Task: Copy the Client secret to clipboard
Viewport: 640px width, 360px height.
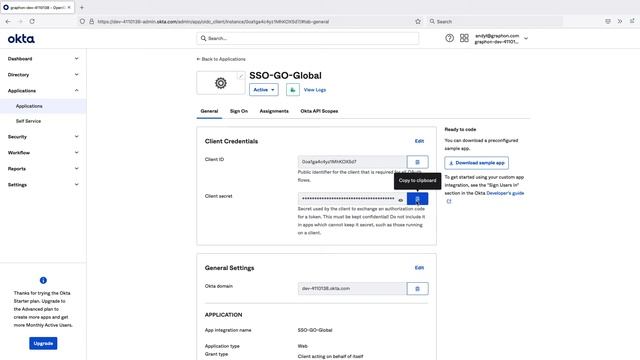Action: pos(417,199)
